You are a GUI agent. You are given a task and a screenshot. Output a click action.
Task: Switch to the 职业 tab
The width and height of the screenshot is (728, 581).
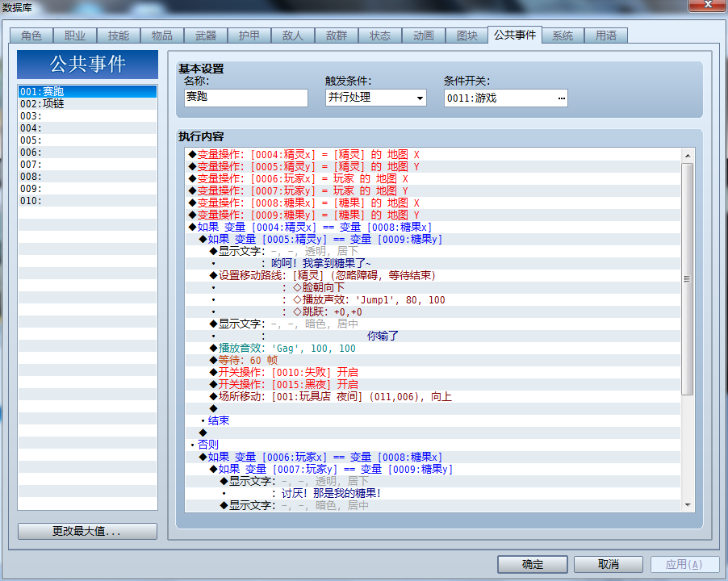click(x=75, y=36)
